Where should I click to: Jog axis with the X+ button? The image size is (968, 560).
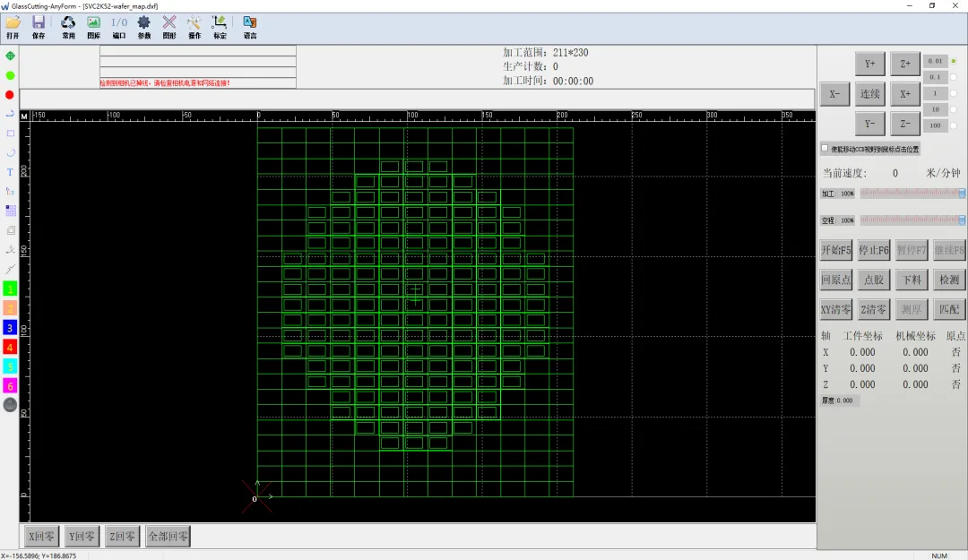[905, 94]
